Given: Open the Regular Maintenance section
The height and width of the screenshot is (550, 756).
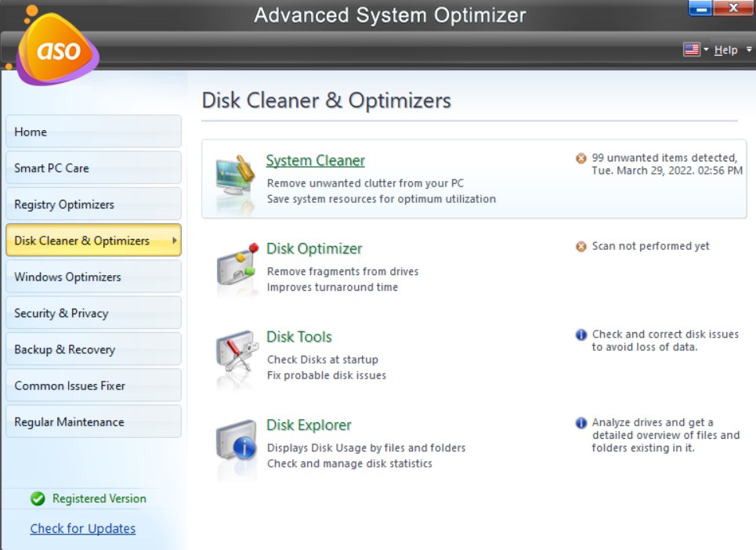Looking at the screenshot, I should click(93, 422).
